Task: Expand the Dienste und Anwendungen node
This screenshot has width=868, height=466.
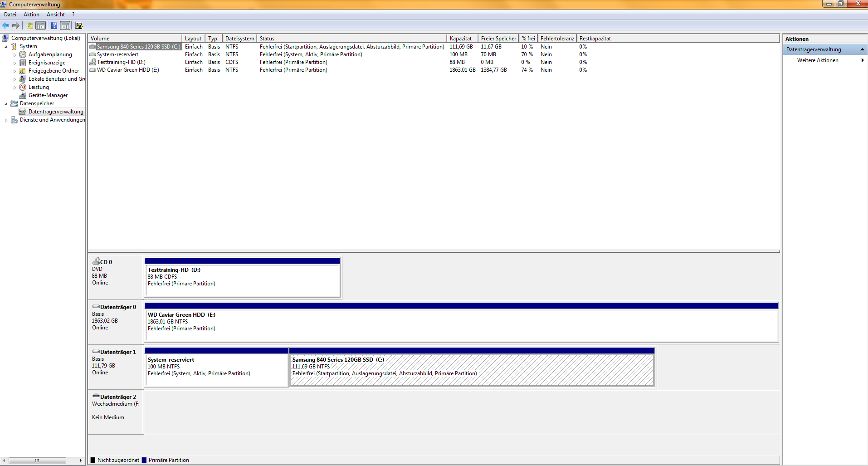Action: tap(6, 120)
